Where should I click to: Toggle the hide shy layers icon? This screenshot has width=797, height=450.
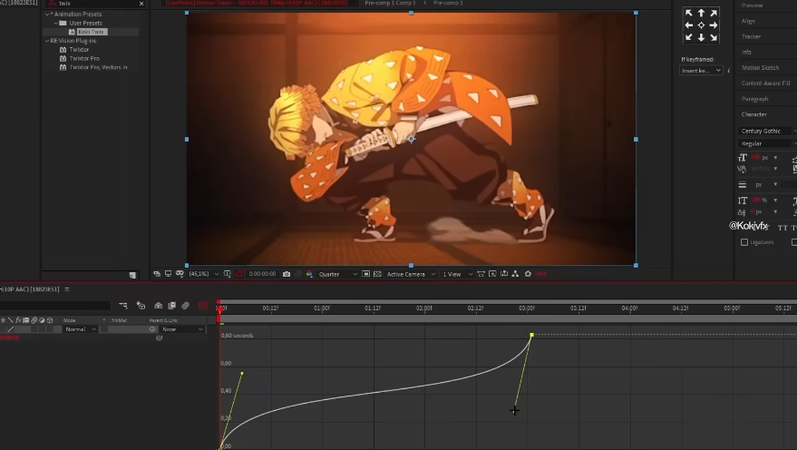click(x=158, y=306)
